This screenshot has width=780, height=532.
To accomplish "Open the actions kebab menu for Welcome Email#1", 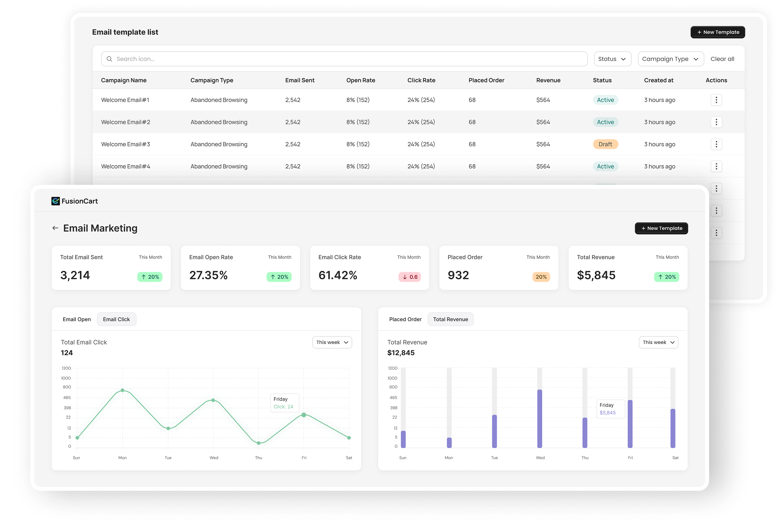I will click(717, 100).
